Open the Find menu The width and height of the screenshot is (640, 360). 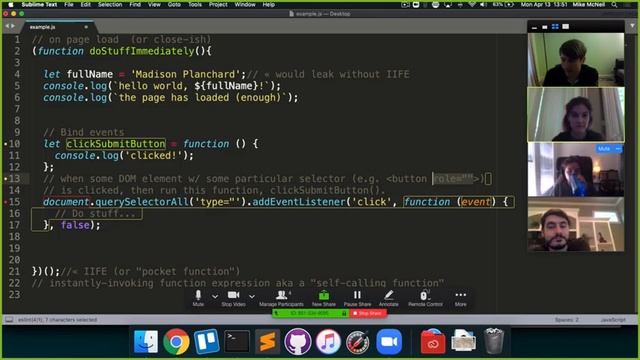pos(135,4)
